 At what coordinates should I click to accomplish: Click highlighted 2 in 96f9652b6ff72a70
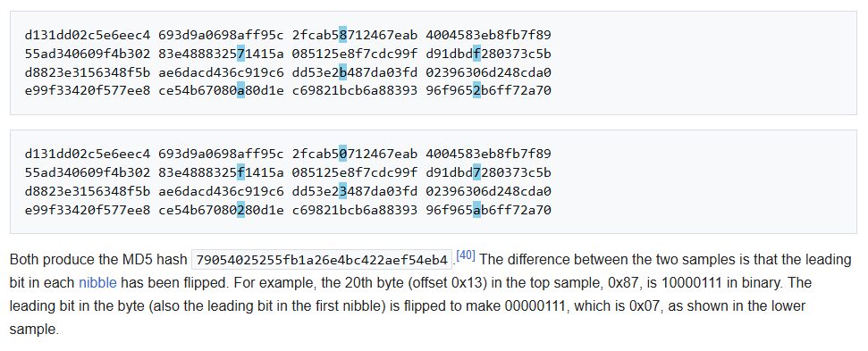[476, 90]
